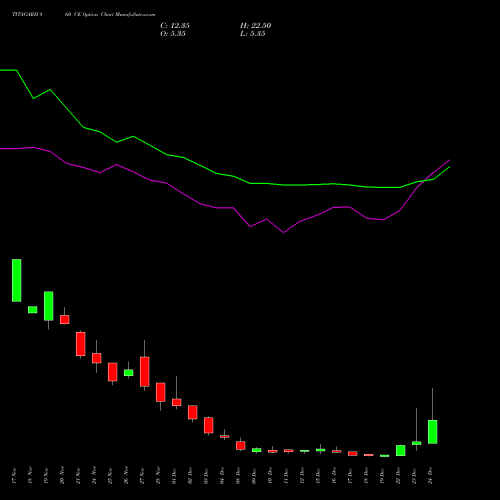Click the long red 27 Nov candlestick

(x=145, y=372)
